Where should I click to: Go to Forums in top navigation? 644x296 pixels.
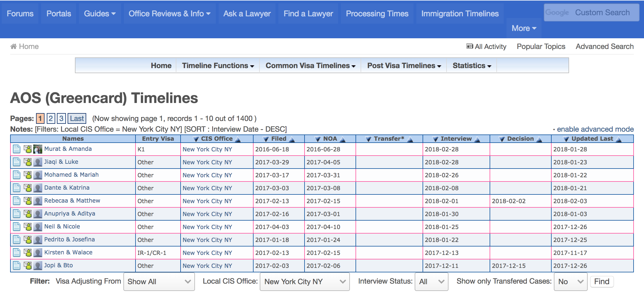(x=20, y=14)
